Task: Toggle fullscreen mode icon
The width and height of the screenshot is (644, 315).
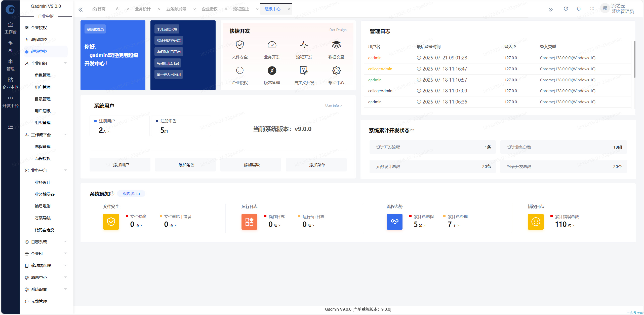Action: click(x=592, y=9)
